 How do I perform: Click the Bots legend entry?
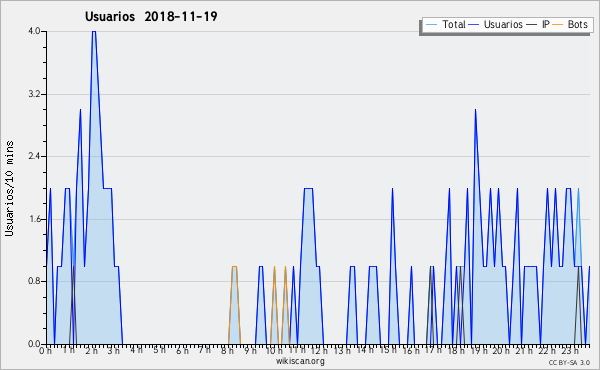(570, 24)
